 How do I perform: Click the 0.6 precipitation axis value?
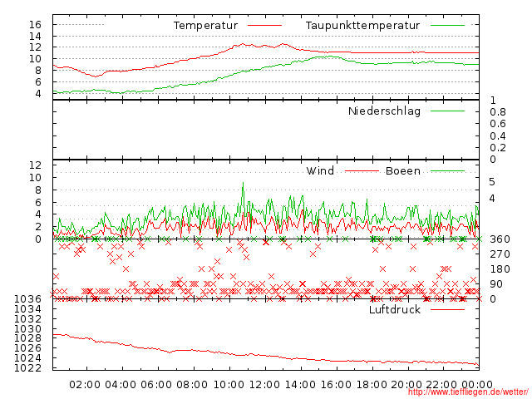498,124
